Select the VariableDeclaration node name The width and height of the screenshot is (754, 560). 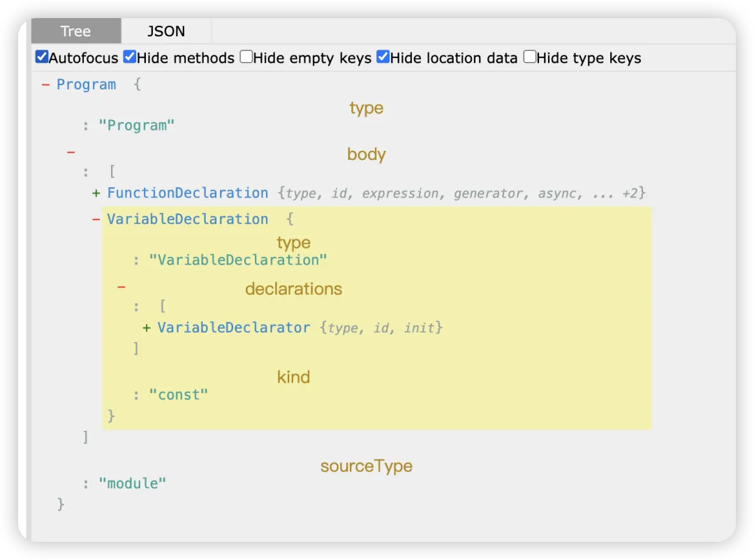coord(188,219)
